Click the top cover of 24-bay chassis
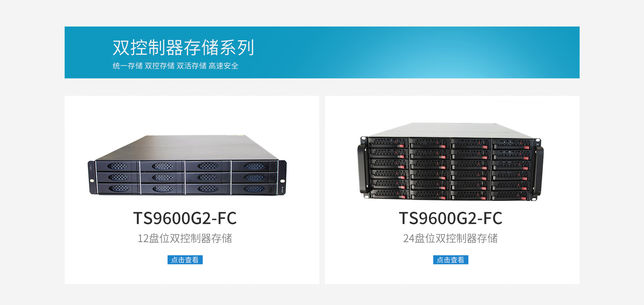The width and height of the screenshot is (644, 305). click(451, 130)
